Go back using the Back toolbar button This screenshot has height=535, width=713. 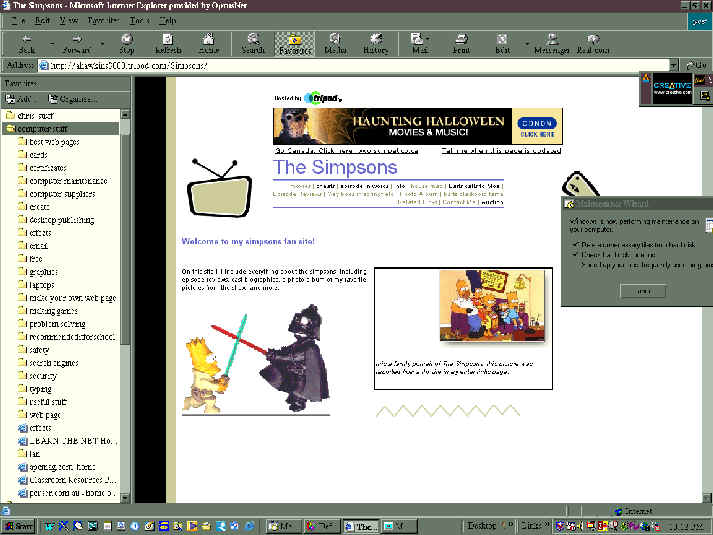click(26, 44)
